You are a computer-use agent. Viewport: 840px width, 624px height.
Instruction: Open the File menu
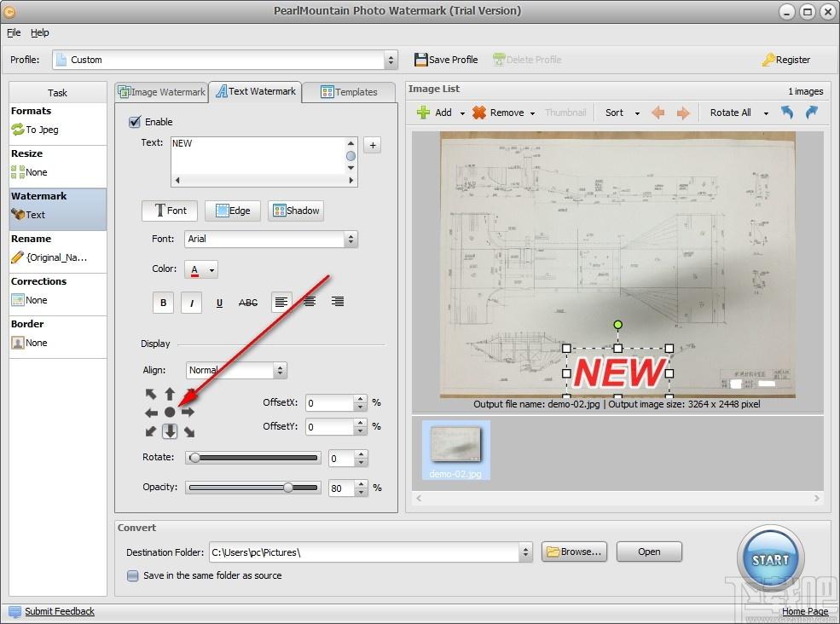pos(14,32)
